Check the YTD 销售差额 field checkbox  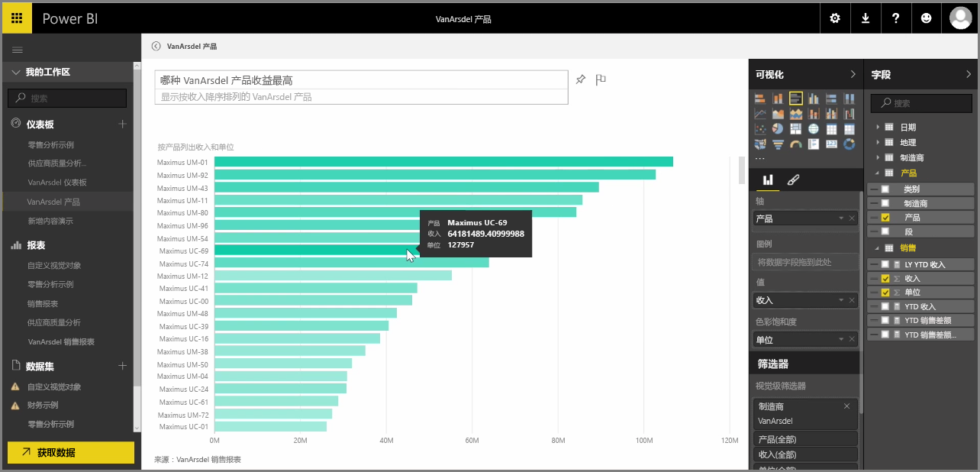(885, 320)
